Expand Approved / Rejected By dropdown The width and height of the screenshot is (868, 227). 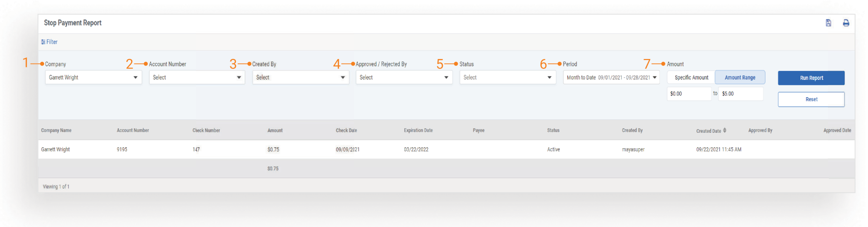pyautogui.click(x=404, y=77)
